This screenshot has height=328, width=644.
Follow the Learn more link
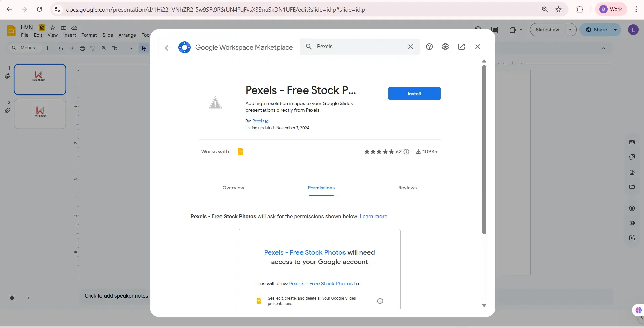click(x=373, y=216)
